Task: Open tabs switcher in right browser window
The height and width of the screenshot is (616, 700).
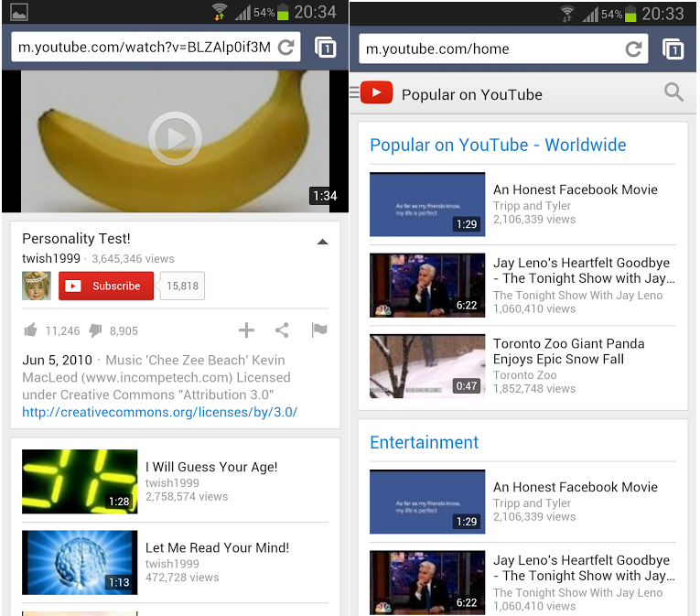Action: click(673, 49)
